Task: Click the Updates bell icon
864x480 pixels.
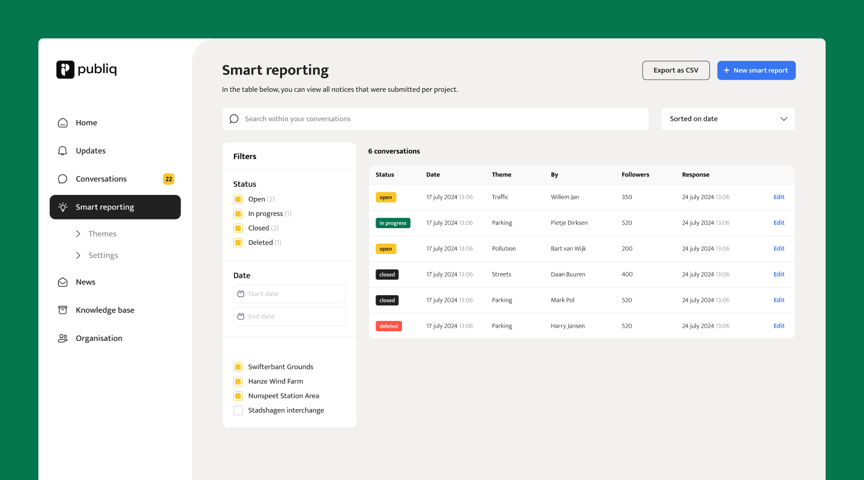Action: (x=63, y=150)
